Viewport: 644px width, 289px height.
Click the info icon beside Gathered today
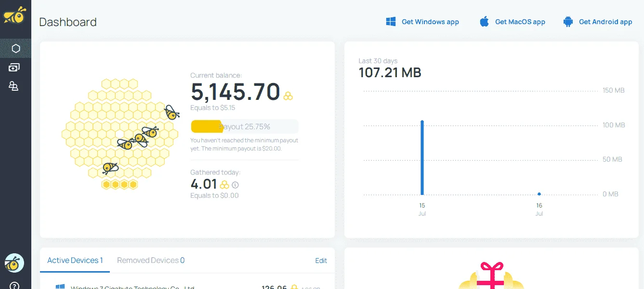pos(235,185)
